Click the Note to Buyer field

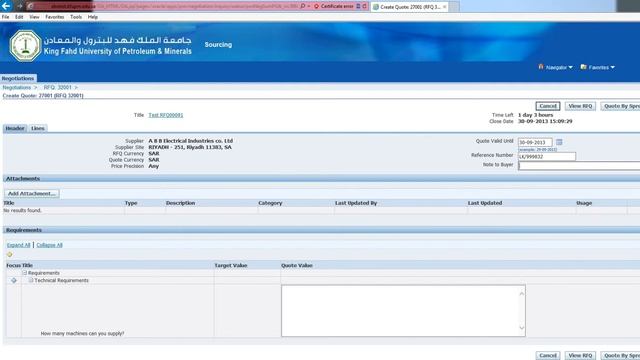(x=579, y=165)
